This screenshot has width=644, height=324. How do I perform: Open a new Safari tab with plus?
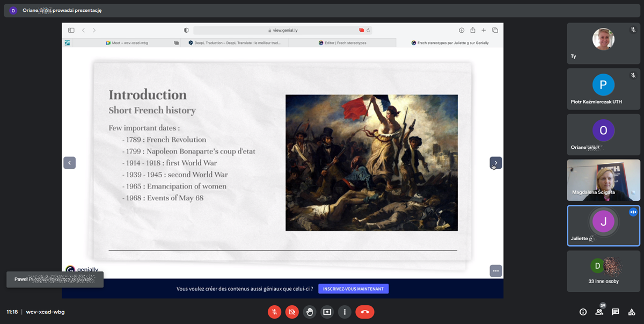click(x=484, y=31)
